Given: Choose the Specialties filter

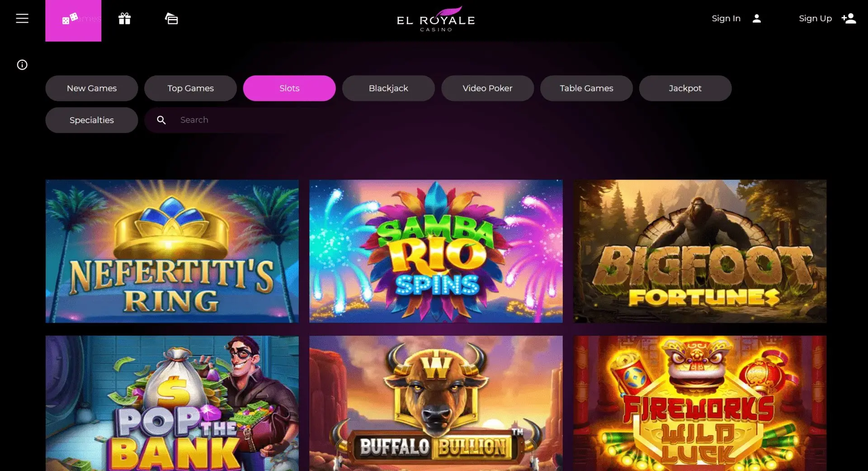Looking at the screenshot, I should point(92,120).
